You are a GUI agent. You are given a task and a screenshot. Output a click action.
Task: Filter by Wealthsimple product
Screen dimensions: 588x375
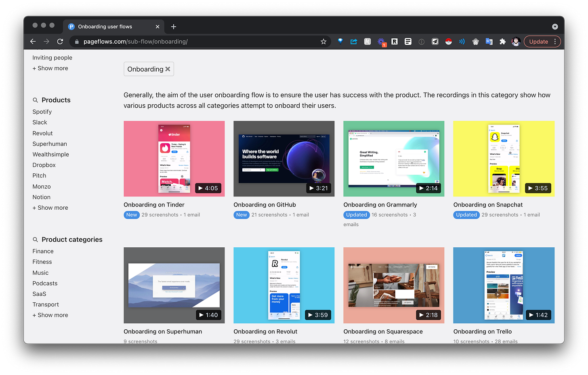point(51,154)
